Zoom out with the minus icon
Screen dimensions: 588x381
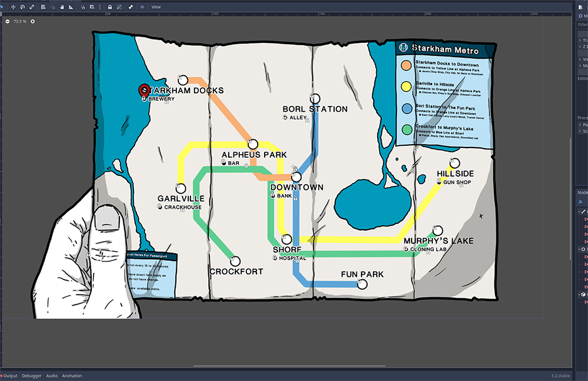click(7, 21)
